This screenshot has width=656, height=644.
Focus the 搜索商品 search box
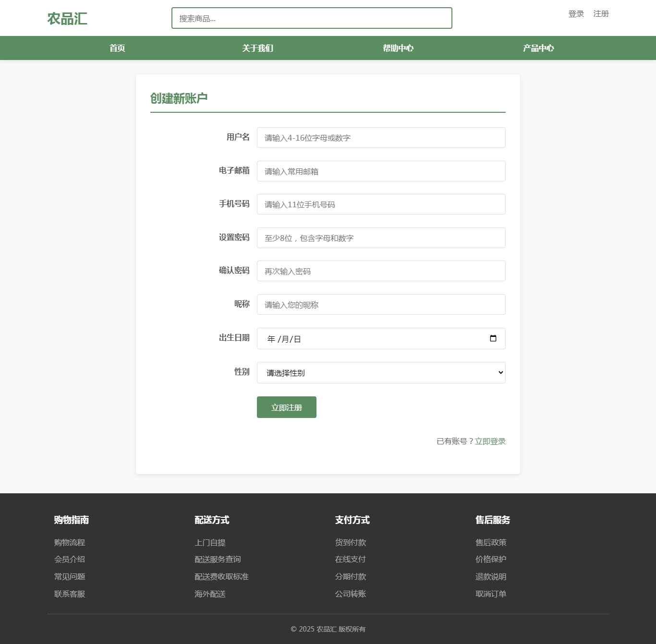point(311,18)
